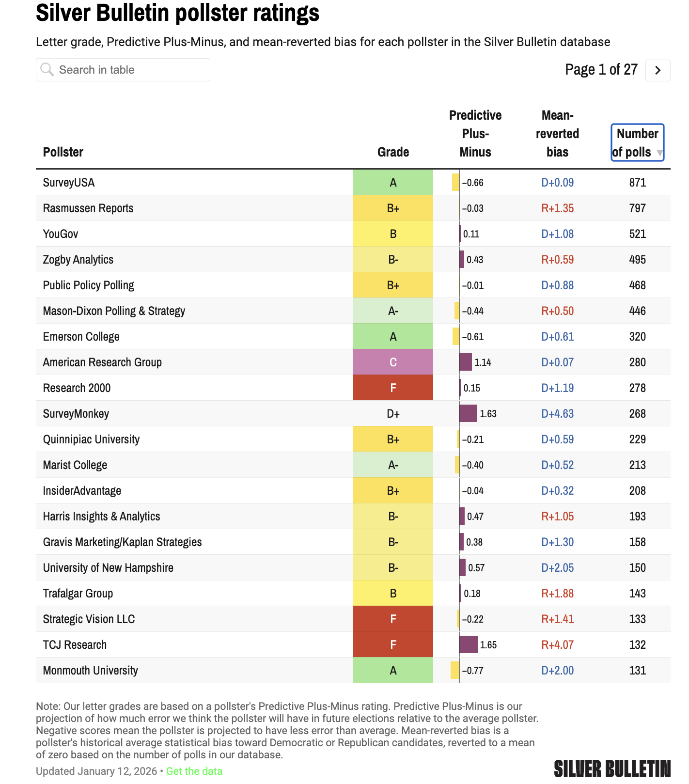Click the Number of polls sort arrow

tap(659, 153)
